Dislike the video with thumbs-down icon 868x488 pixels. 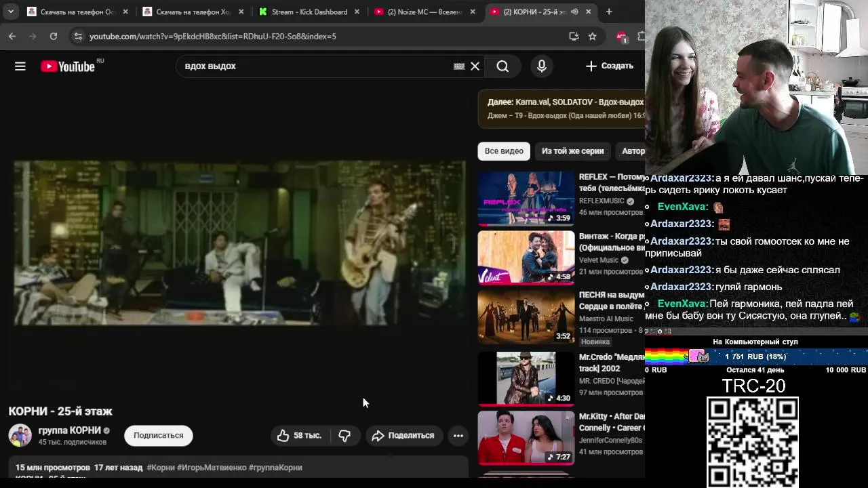[344, 435]
